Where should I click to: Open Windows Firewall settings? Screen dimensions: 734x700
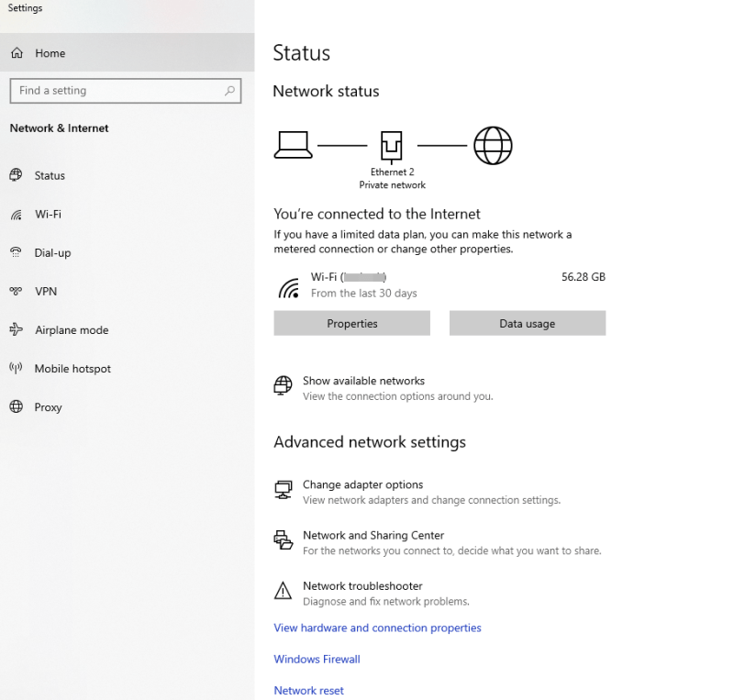[317, 659]
